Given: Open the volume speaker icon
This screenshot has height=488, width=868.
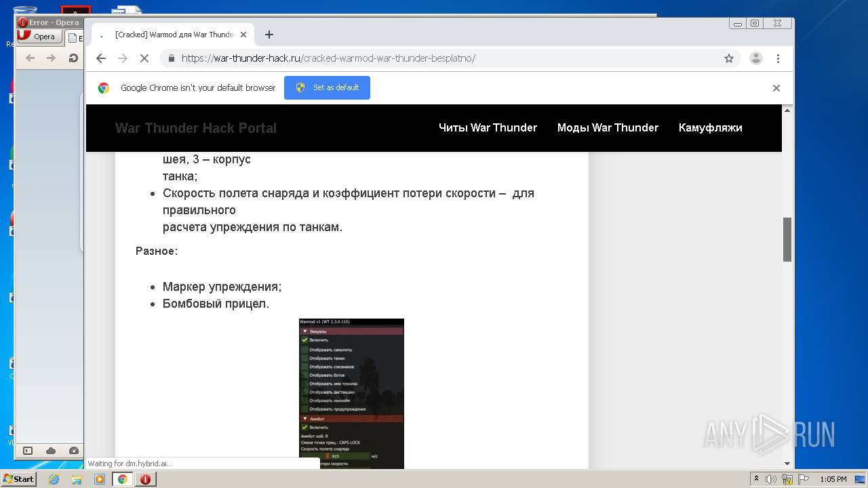Looking at the screenshot, I should [771, 479].
